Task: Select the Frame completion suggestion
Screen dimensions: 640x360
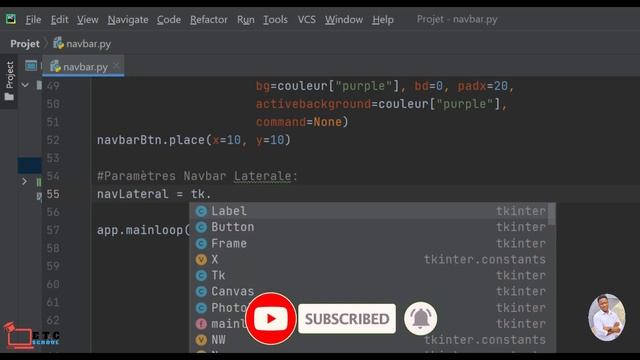Action: 369,243
